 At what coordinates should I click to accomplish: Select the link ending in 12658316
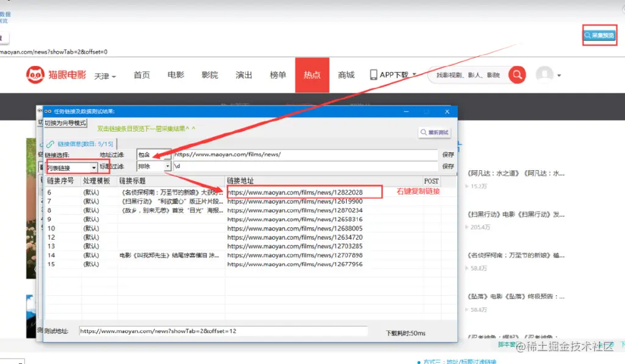(x=295, y=219)
